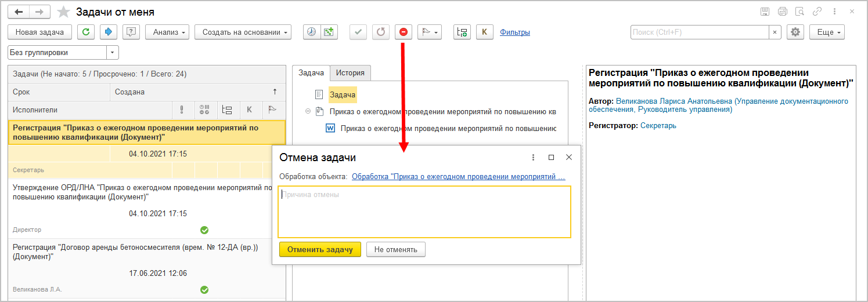Open the Без группировки arrow dropdown
This screenshot has height=302, width=868.
[113, 52]
